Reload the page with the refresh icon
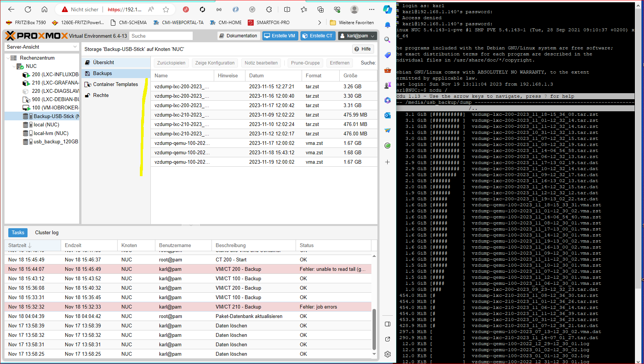Screen dimensions: 644x364 [28, 9]
